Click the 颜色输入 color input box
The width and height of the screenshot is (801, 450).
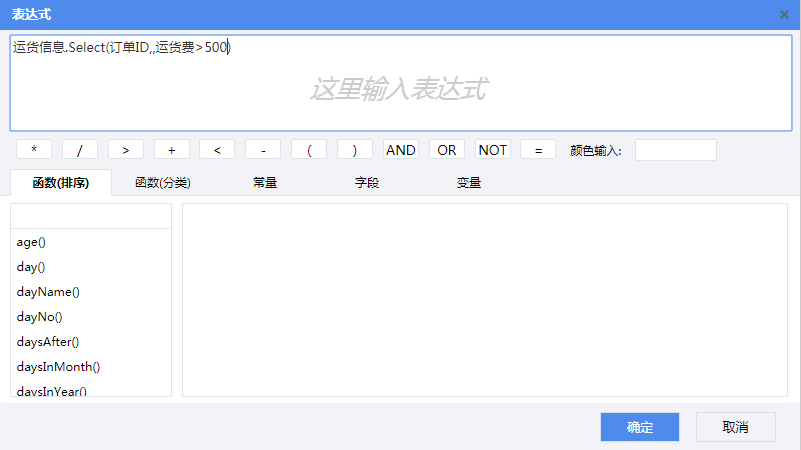[x=676, y=150]
